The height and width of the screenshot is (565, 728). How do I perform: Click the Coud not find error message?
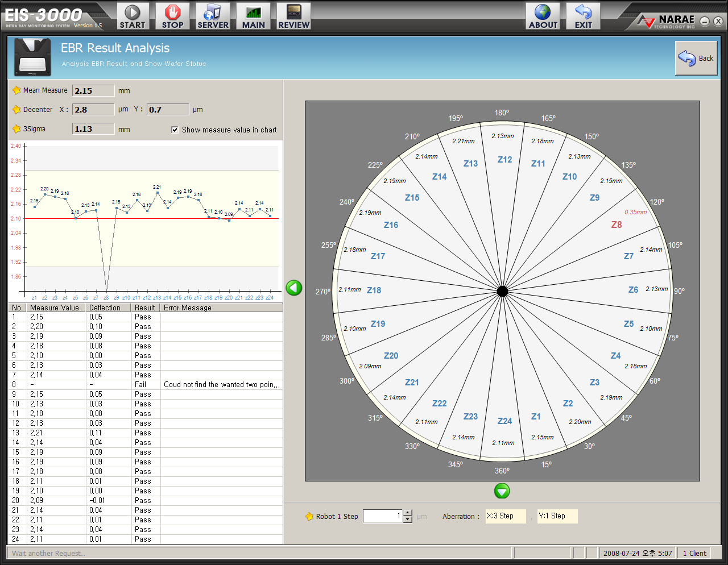point(222,384)
